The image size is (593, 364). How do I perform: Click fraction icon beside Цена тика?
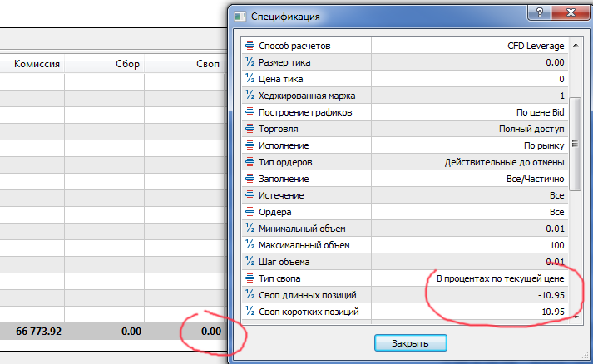pyautogui.click(x=250, y=79)
